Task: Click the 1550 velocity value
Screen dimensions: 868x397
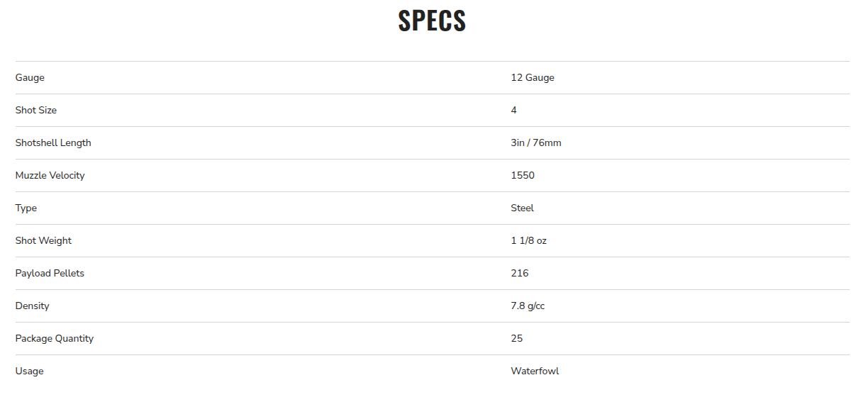Action: [x=523, y=176]
